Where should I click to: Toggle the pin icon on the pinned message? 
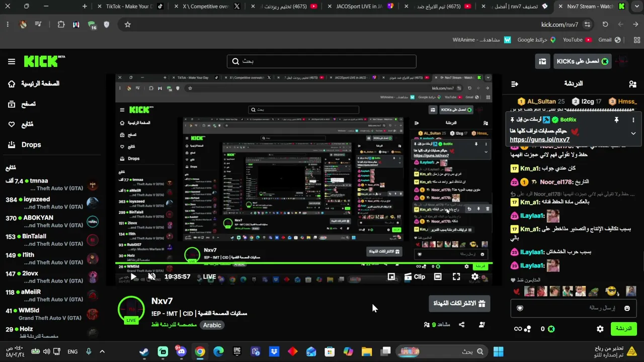click(x=616, y=120)
